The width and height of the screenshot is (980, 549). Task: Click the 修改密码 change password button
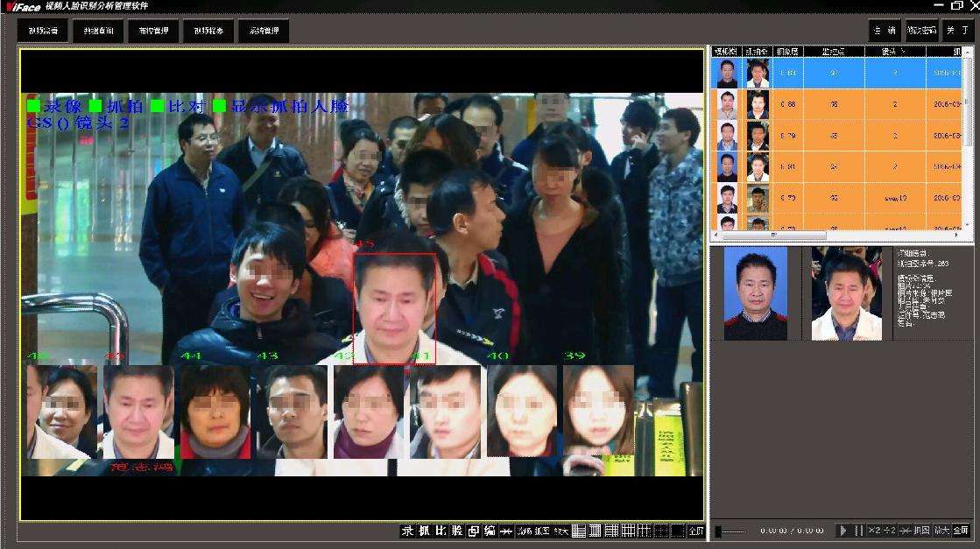tap(921, 31)
